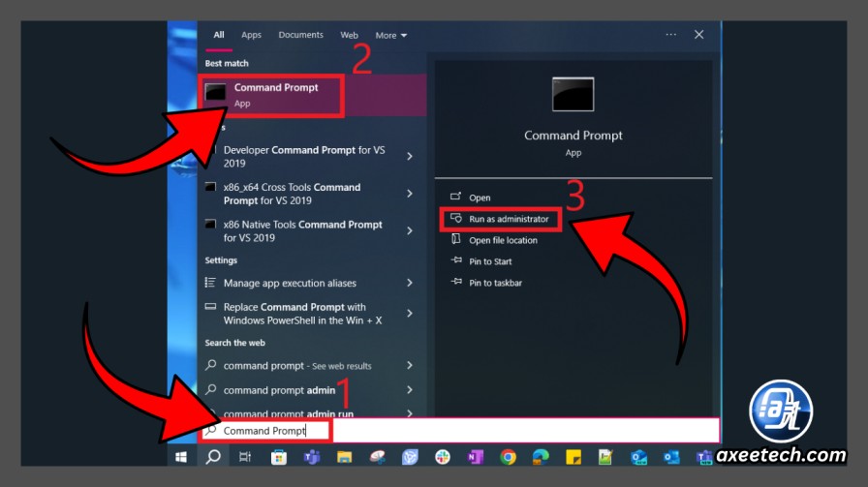Open the More filter dropdown
This screenshot has width=868, height=487.
tap(390, 36)
